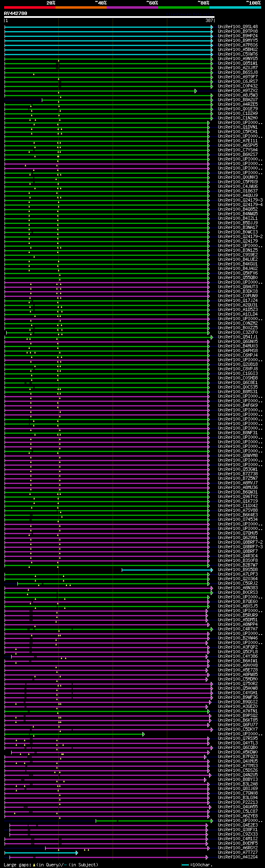Click the cyan alignment bar of B9S5D8
Viewport: 265px width, 868px height.
(x=167, y=570)
